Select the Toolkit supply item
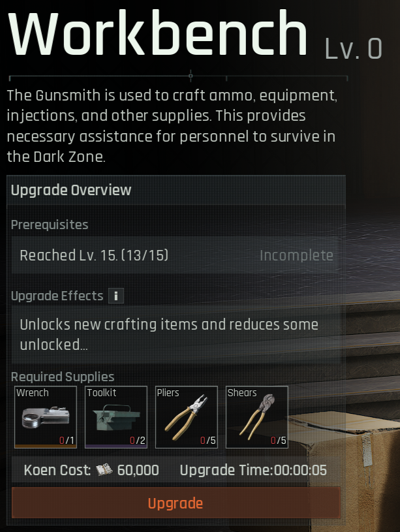Screen dimensions: 400x532 point(116,417)
